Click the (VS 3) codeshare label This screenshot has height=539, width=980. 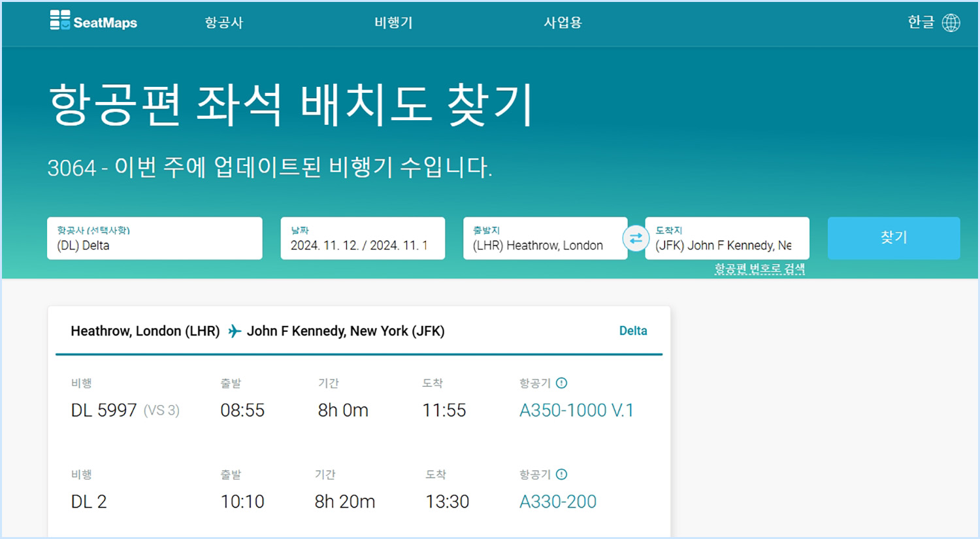point(161,410)
